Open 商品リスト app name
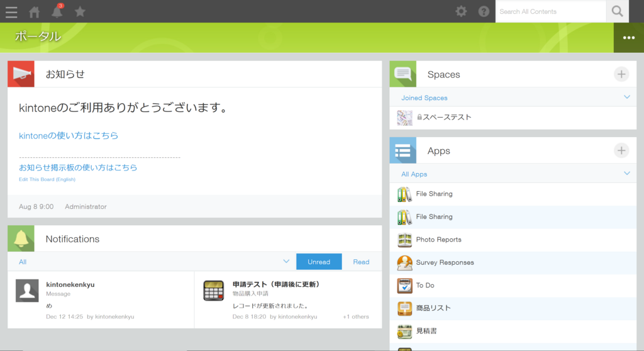The width and height of the screenshot is (644, 351). tap(433, 308)
